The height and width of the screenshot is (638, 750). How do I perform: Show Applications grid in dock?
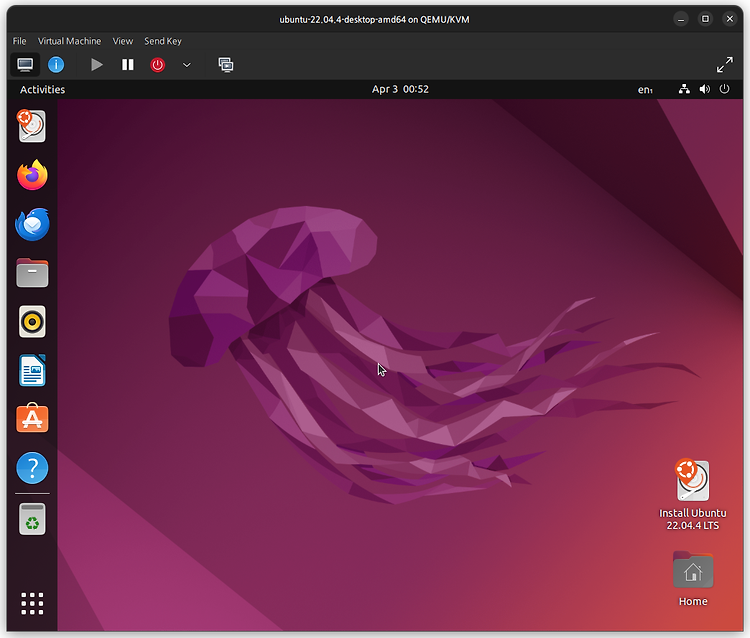tap(32, 604)
